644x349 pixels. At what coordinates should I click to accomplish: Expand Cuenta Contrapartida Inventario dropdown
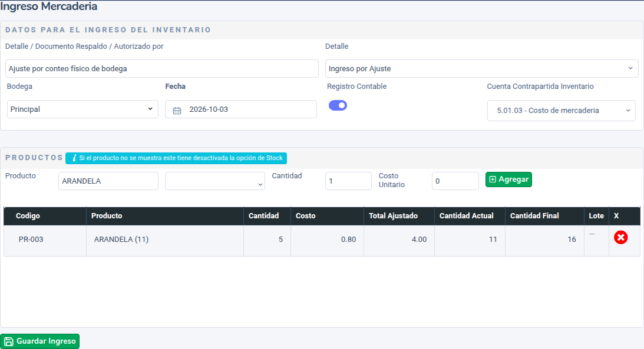[562, 110]
